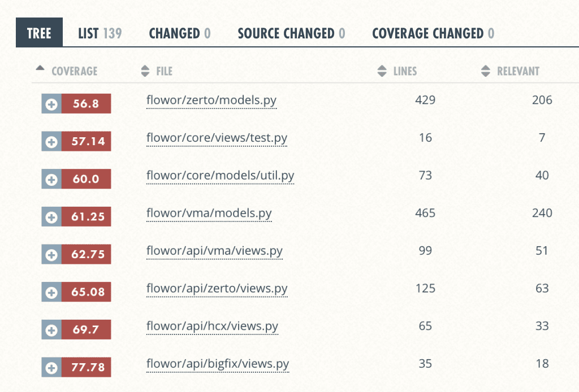Expand plus icon for 77.78 coverage row
Screen dimensions: 579x392
[x=51, y=367]
